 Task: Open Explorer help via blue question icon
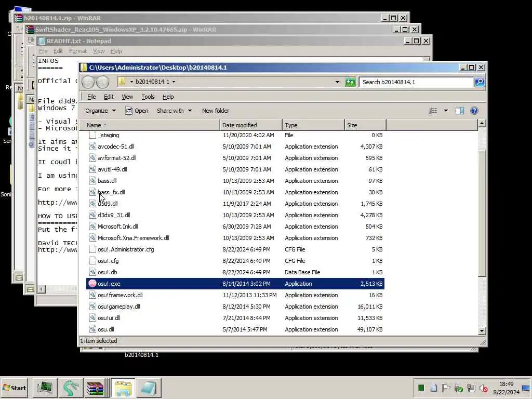[x=474, y=111]
